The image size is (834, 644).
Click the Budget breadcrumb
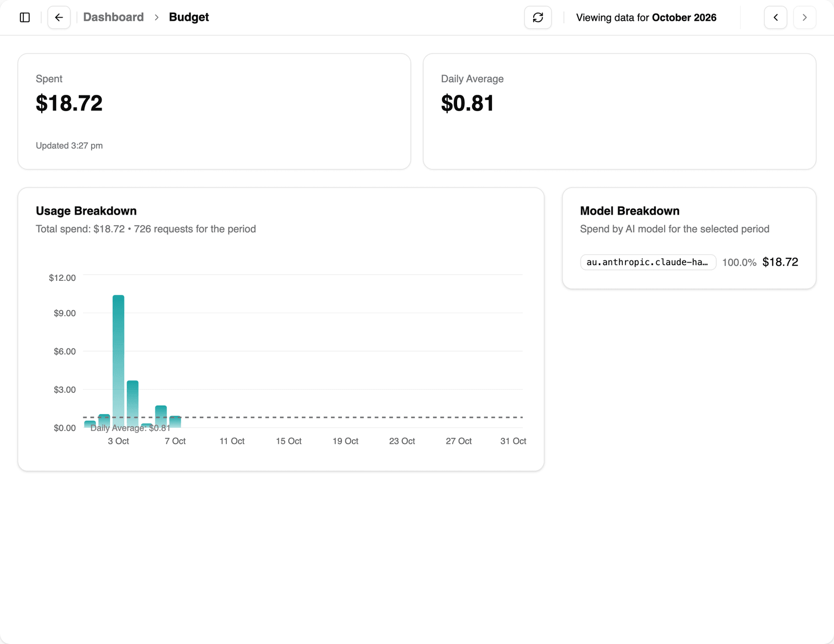tap(189, 17)
